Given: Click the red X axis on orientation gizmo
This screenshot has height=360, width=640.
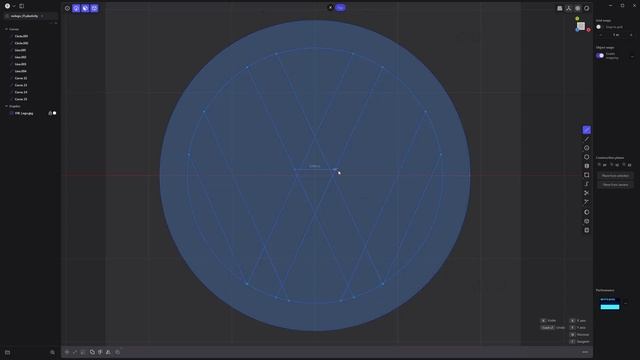Looking at the screenshot, I should click(589, 30).
